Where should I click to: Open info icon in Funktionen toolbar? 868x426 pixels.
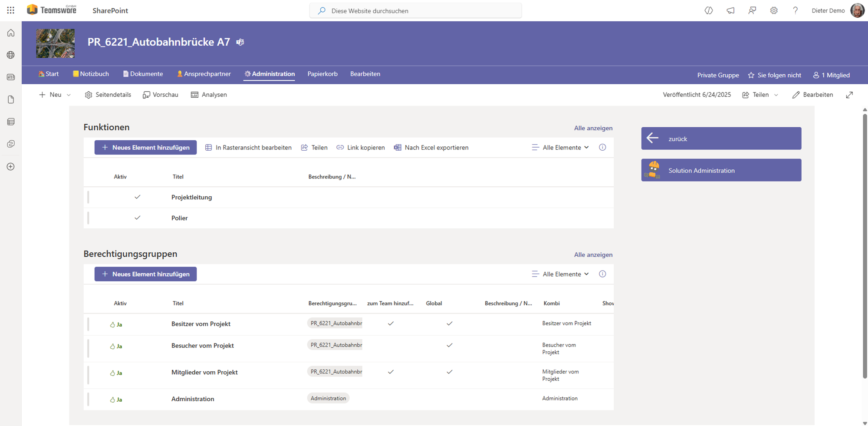pos(602,148)
